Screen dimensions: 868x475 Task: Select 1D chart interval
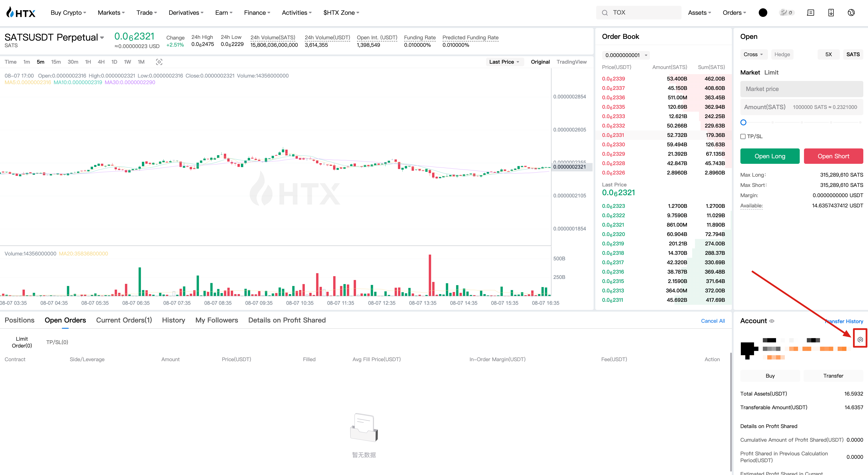(114, 62)
